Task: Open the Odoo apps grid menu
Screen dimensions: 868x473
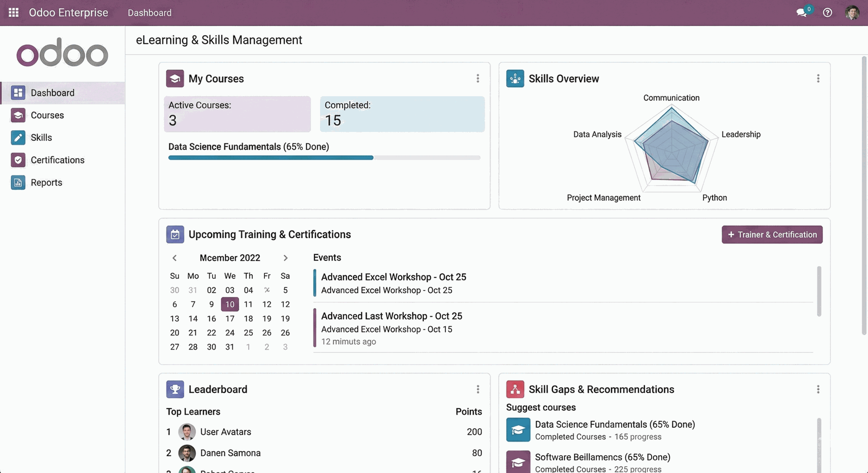Action: tap(13, 13)
